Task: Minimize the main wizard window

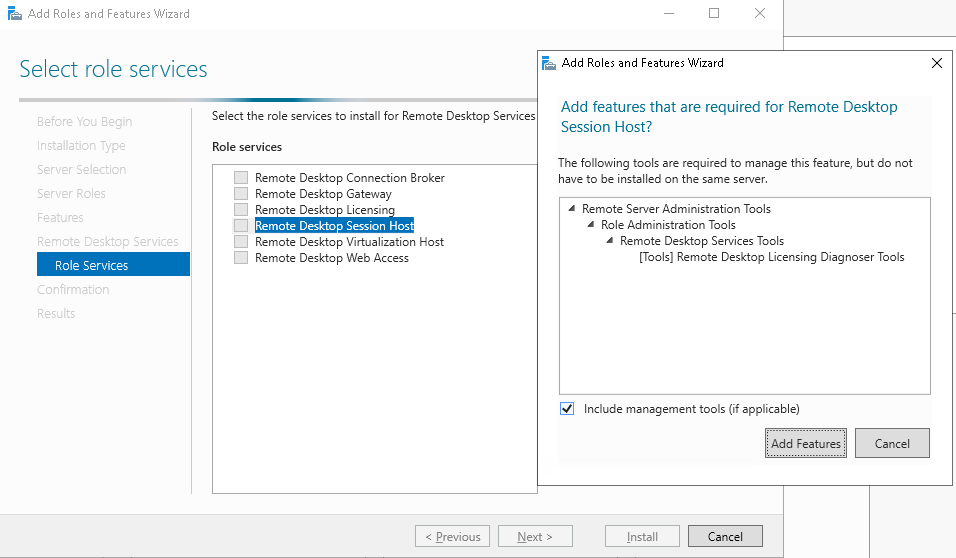Action: point(669,13)
